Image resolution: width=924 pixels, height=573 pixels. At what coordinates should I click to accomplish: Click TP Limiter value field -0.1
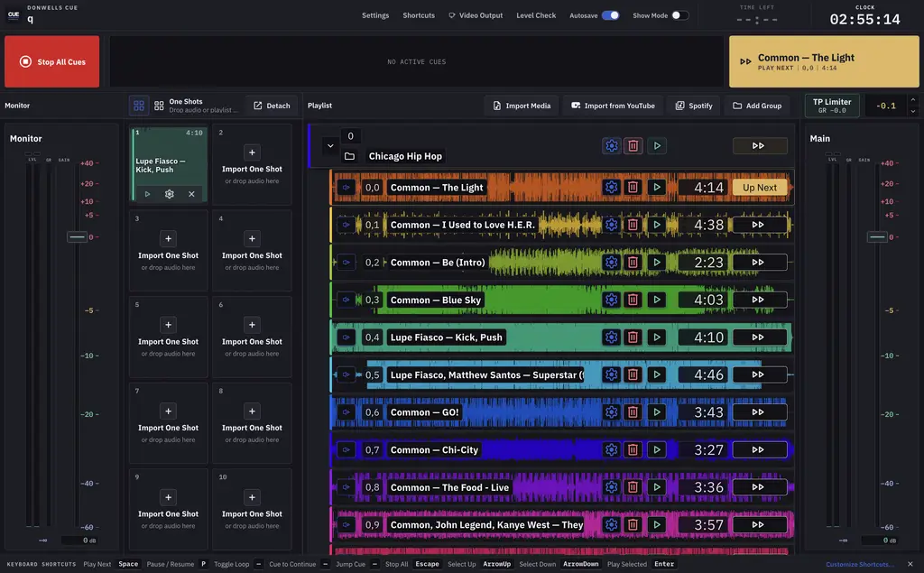click(886, 106)
